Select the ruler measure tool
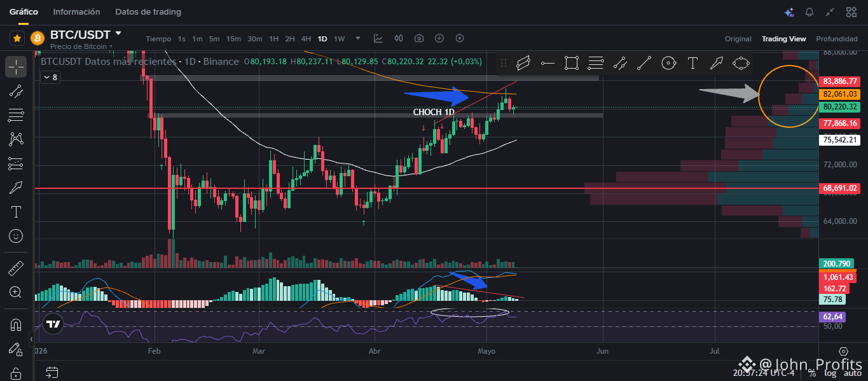 [17, 268]
